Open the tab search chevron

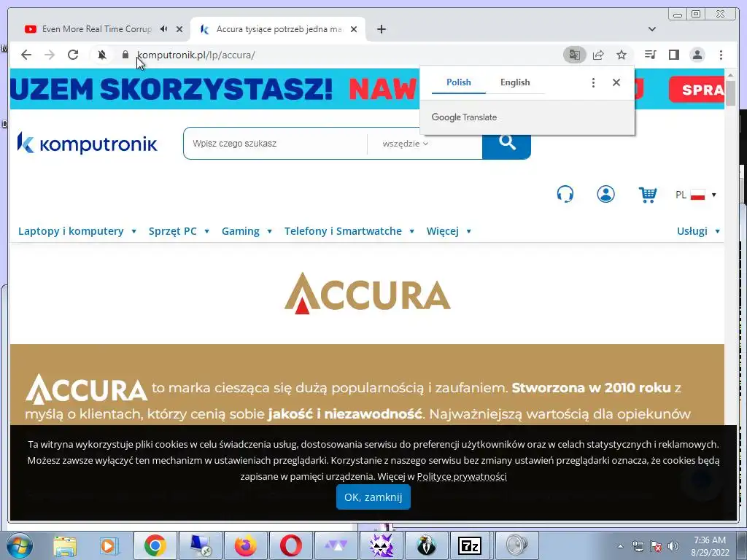pos(651,29)
